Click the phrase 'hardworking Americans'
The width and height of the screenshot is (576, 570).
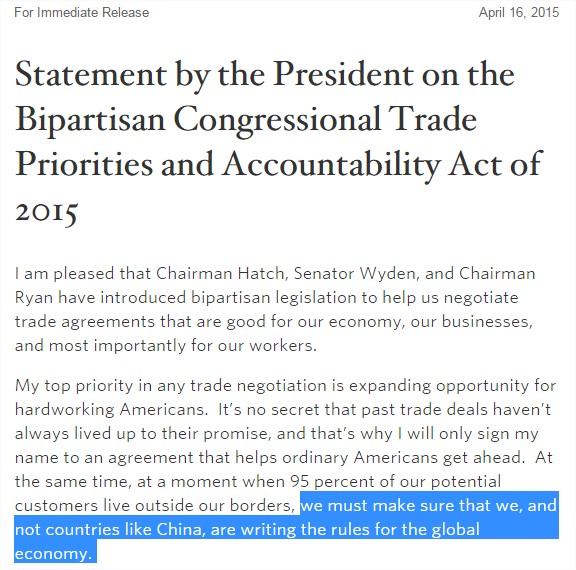tap(111, 410)
